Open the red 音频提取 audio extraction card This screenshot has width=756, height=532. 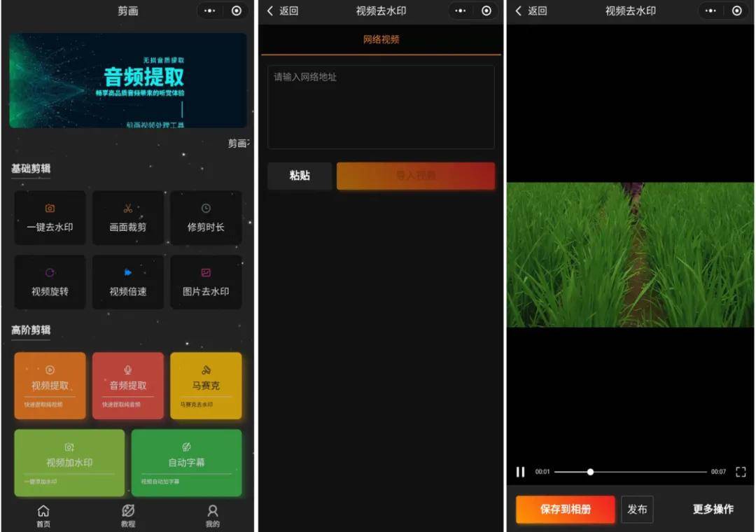coord(127,386)
